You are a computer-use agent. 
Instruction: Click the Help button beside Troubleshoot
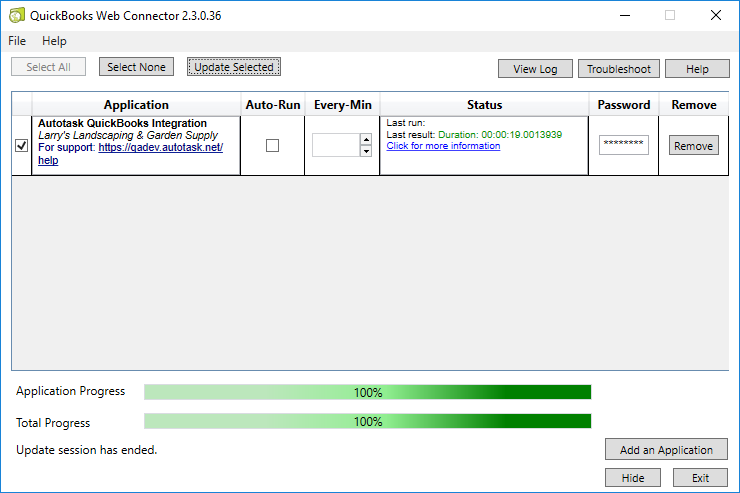tap(697, 69)
